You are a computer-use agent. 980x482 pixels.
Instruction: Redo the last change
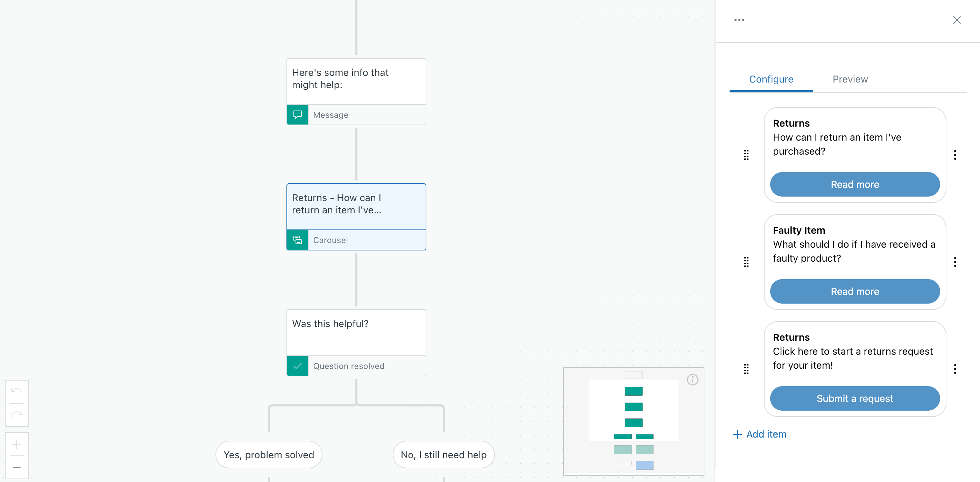coord(17,413)
